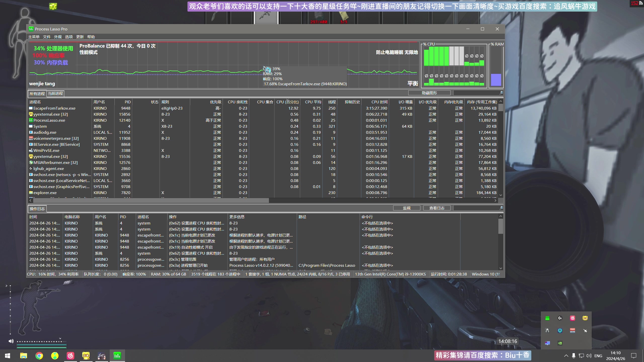The image size is (644, 362).
Task: Open the 主菜单 menu
Action: click(x=34, y=37)
